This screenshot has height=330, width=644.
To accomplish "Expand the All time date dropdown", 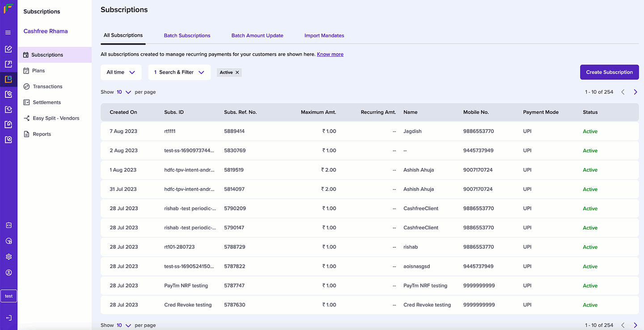I will coord(121,72).
